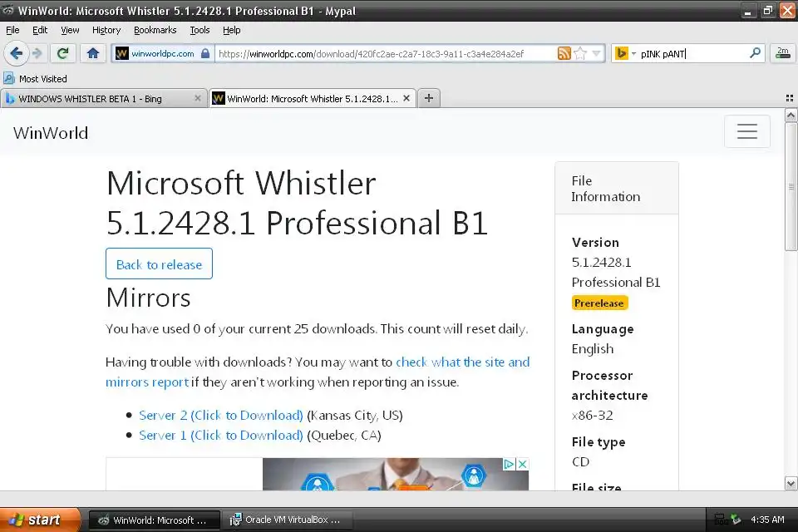Close the WINDOWS WHISTLER BETA 1 Bing tab
798x532 pixels.
(x=198, y=98)
